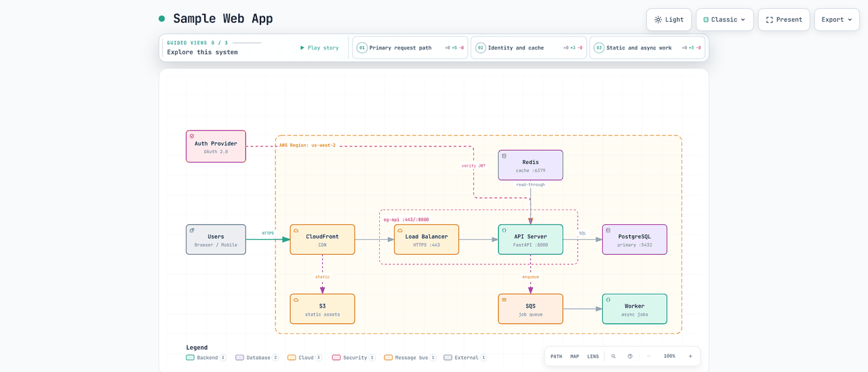This screenshot has width=868, height=372.
Task: Click the Present fullscreen button
Action: (784, 20)
